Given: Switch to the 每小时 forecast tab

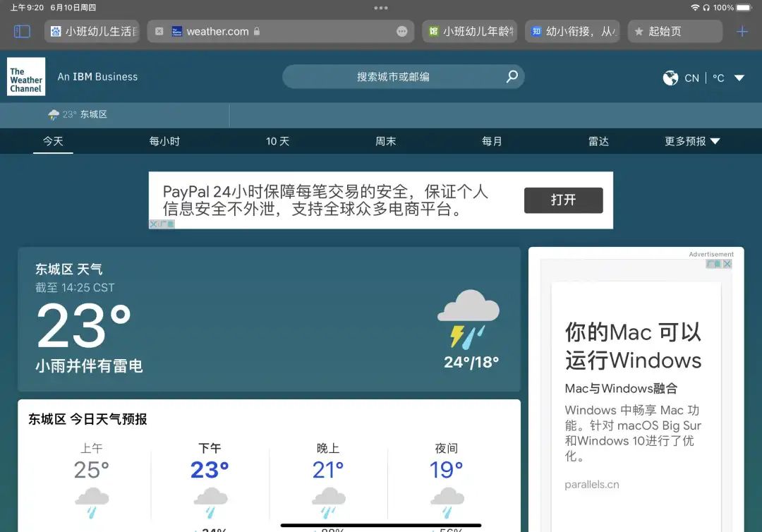Looking at the screenshot, I should [x=164, y=141].
